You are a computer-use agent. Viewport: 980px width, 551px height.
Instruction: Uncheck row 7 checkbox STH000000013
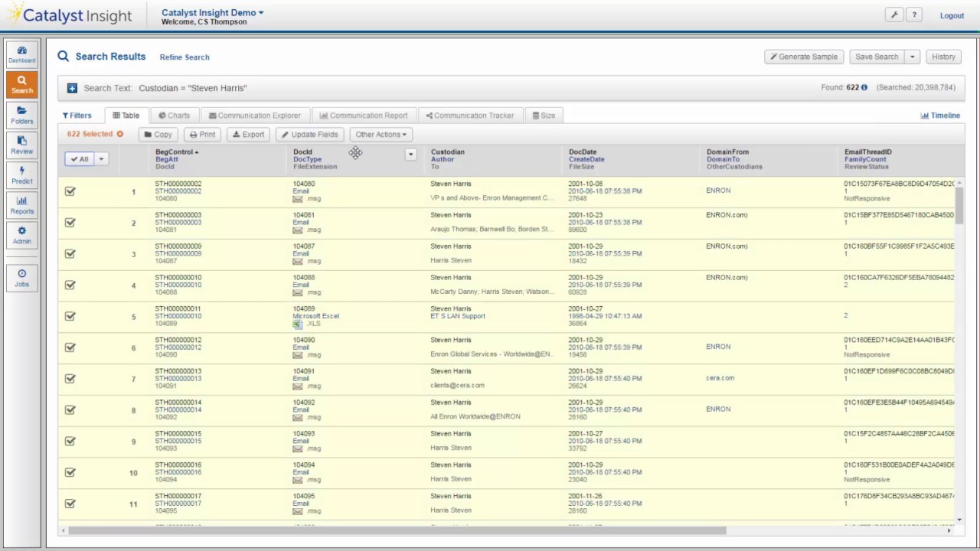(x=70, y=379)
